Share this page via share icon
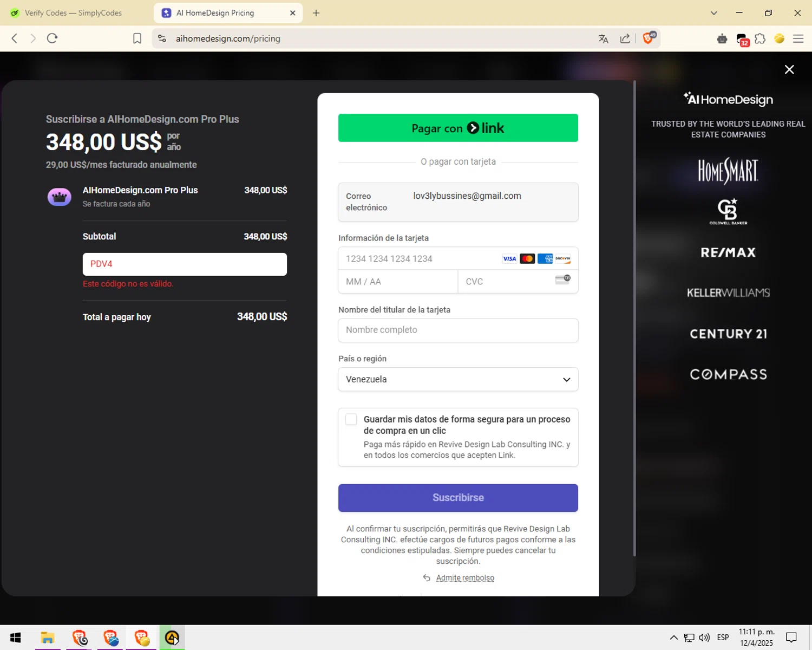Image resolution: width=812 pixels, height=650 pixels. click(x=625, y=38)
